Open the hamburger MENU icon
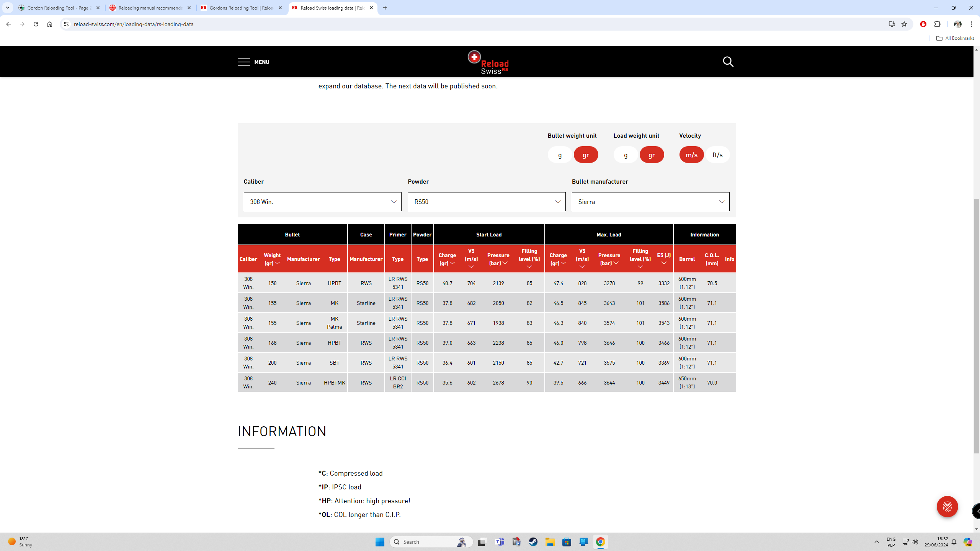This screenshot has width=980, height=551. (243, 62)
